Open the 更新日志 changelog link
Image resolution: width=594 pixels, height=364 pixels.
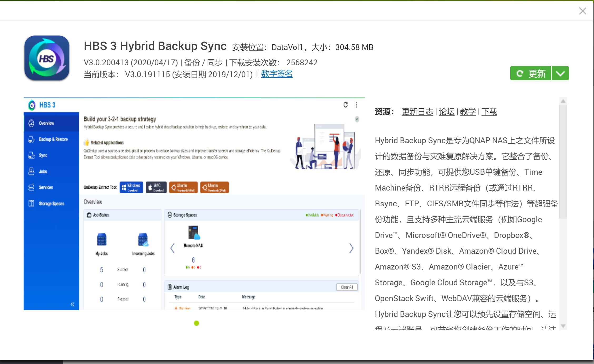pos(417,111)
